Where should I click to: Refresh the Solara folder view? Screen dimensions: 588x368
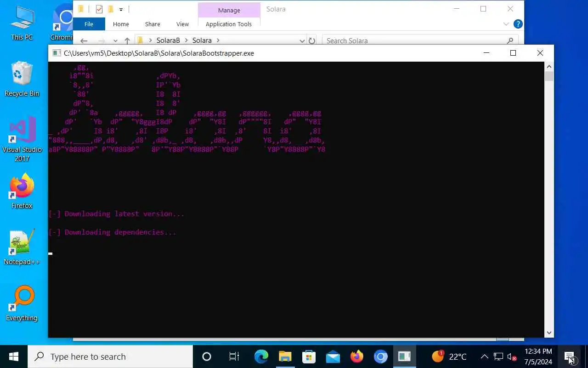(x=312, y=40)
